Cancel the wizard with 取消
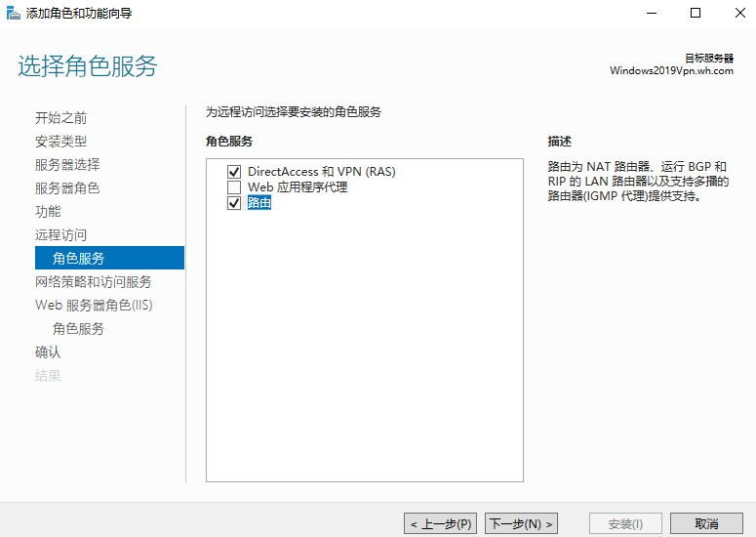The image size is (756, 537). tap(706, 524)
